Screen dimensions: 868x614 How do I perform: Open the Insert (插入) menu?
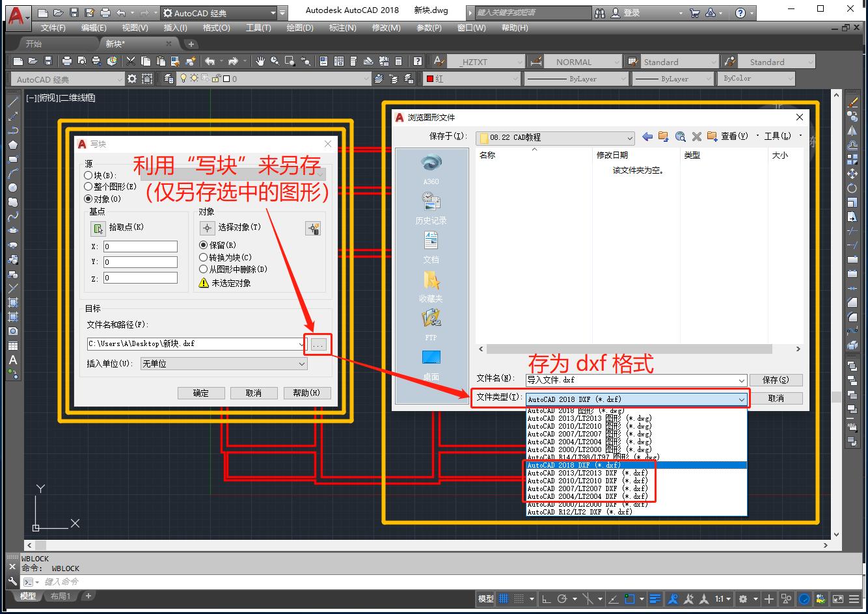pos(176,28)
